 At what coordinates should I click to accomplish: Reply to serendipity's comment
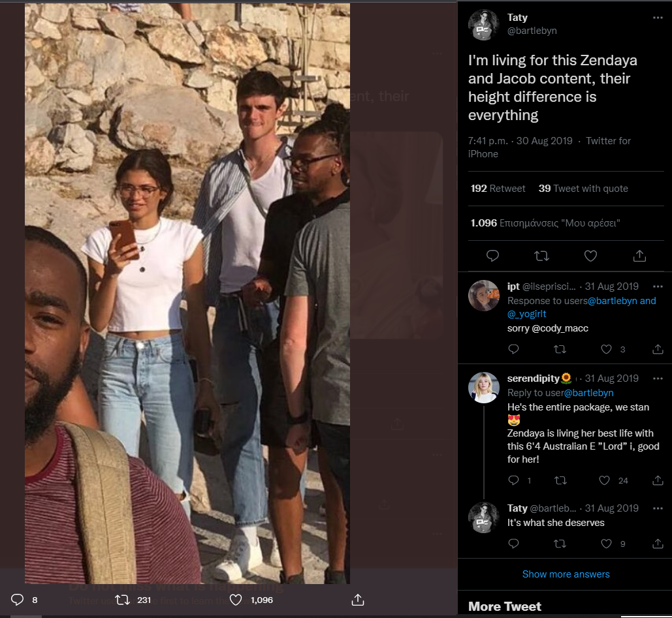514,480
